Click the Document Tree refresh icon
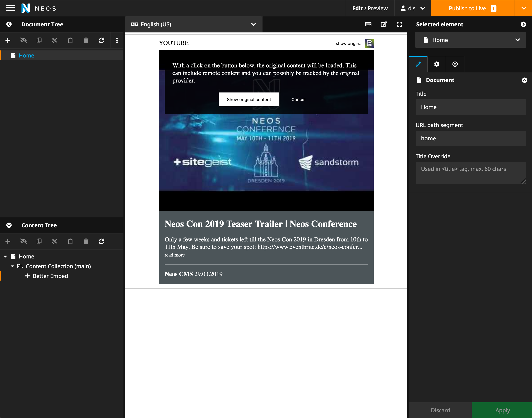Image resolution: width=532 pixels, height=418 pixels. 102,40
